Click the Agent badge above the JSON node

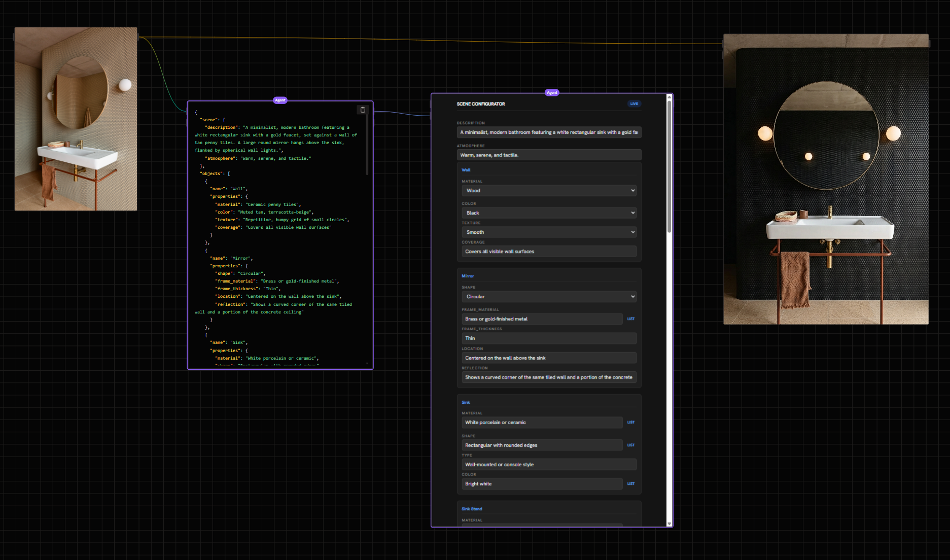[x=280, y=100]
